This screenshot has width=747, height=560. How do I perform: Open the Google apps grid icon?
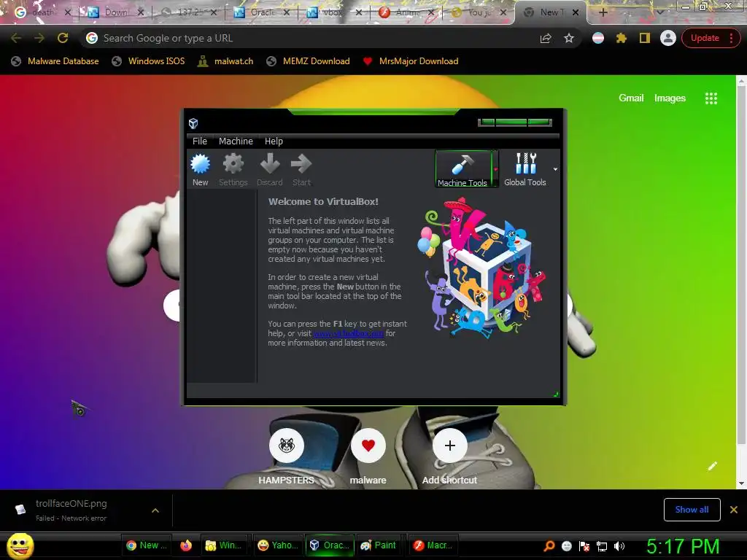711,98
